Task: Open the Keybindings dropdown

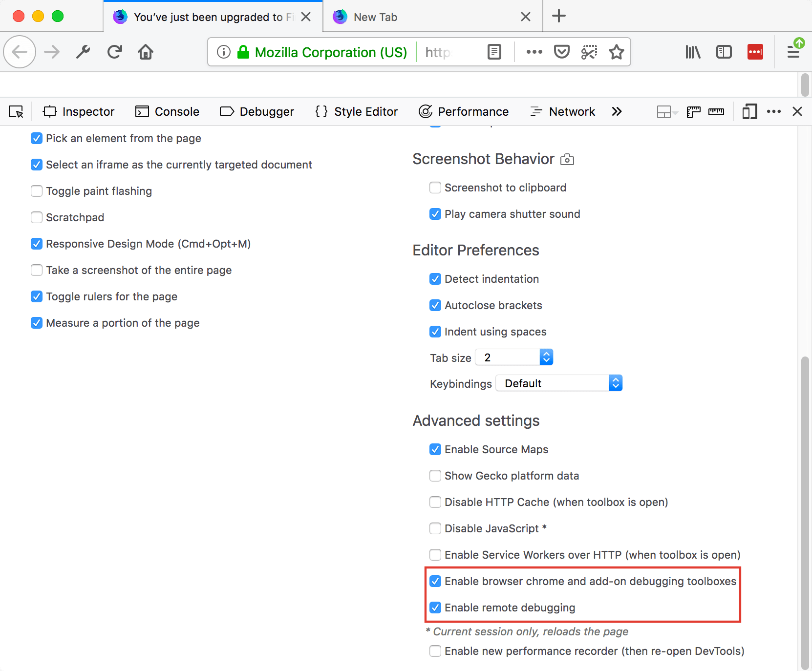Action: coord(559,383)
